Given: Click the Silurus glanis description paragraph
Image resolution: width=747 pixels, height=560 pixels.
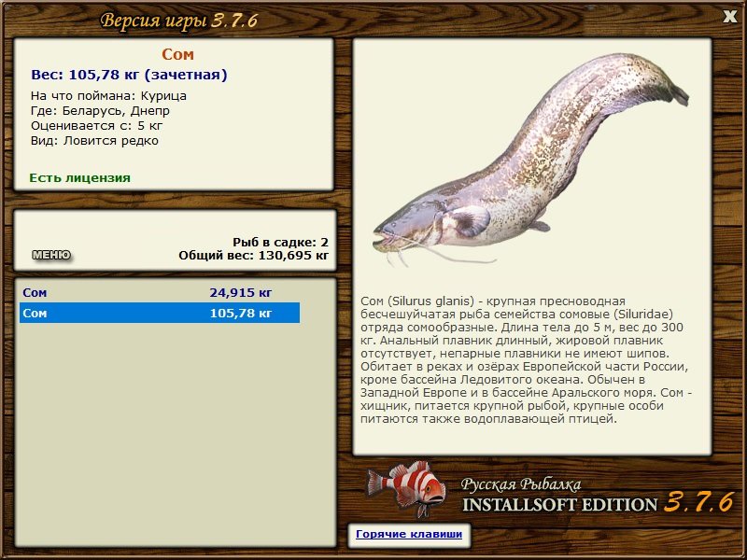Looking at the screenshot, I should pos(527,360).
